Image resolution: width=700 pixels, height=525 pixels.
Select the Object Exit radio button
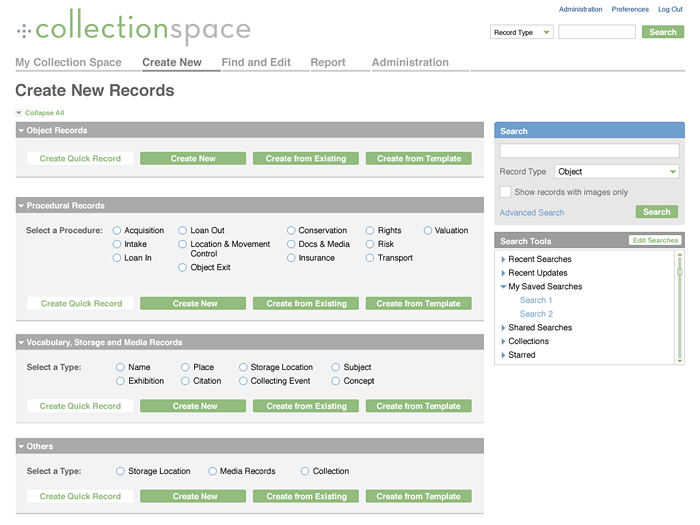click(x=183, y=267)
